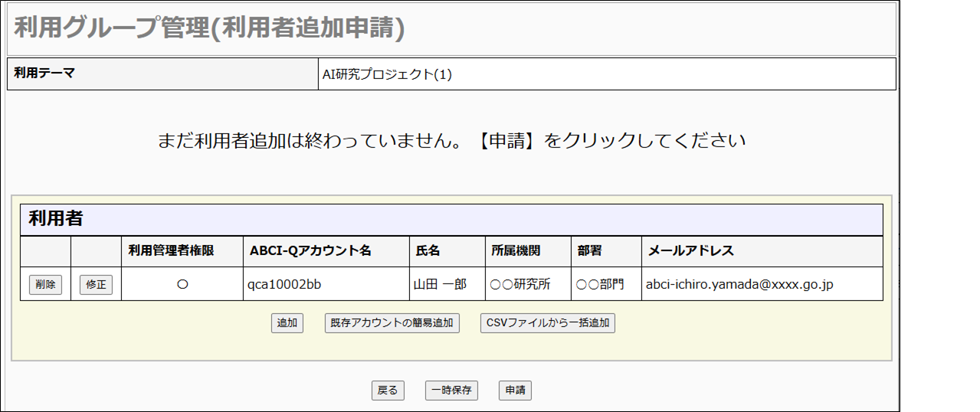Click the 追加 button below the table

click(x=287, y=323)
